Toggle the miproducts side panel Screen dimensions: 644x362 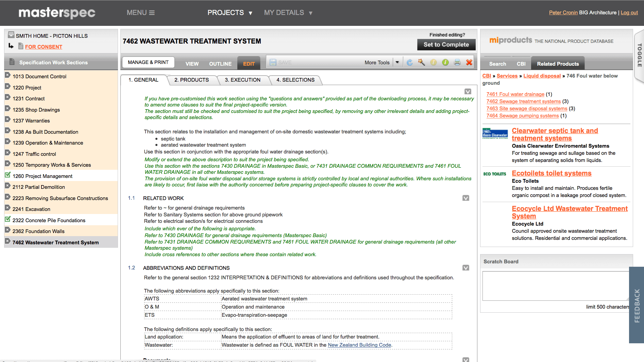(639, 55)
